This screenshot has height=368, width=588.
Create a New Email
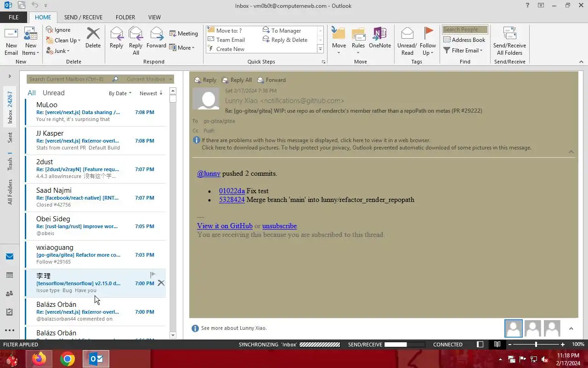(11, 41)
